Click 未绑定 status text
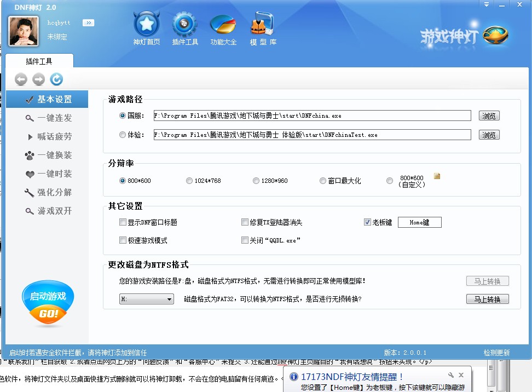This screenshot has width=532, height=392. click(x=57, y=37)
